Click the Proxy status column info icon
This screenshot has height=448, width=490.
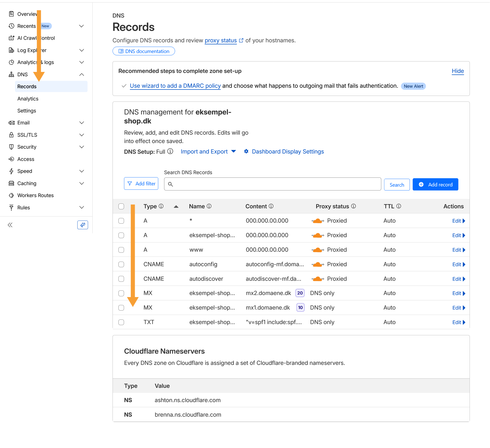click(353, 206)
